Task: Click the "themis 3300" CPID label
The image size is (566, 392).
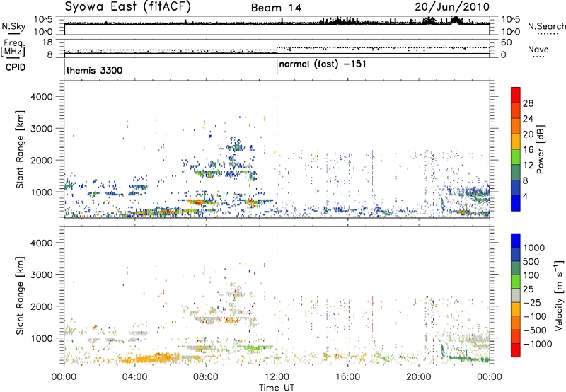Action: [x=94, y=70]
